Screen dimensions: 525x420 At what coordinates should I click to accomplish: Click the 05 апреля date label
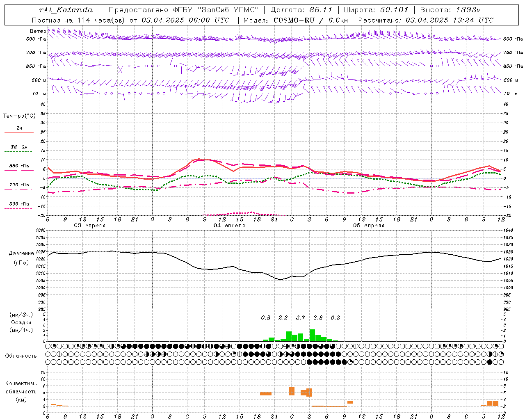(x=368, y=226)
